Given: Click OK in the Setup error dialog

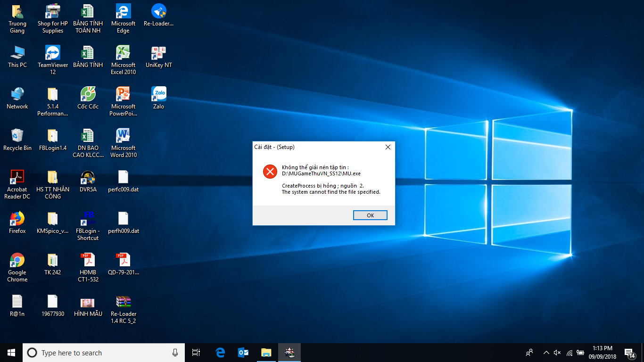Looking at the screenshot, I should (x=370, y=215).
